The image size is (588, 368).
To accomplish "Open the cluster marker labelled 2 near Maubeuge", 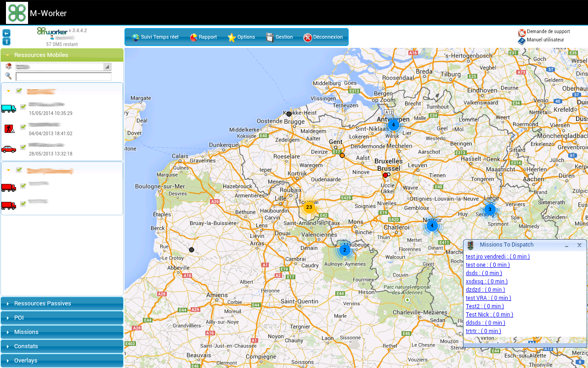I will tap(345, 250).
